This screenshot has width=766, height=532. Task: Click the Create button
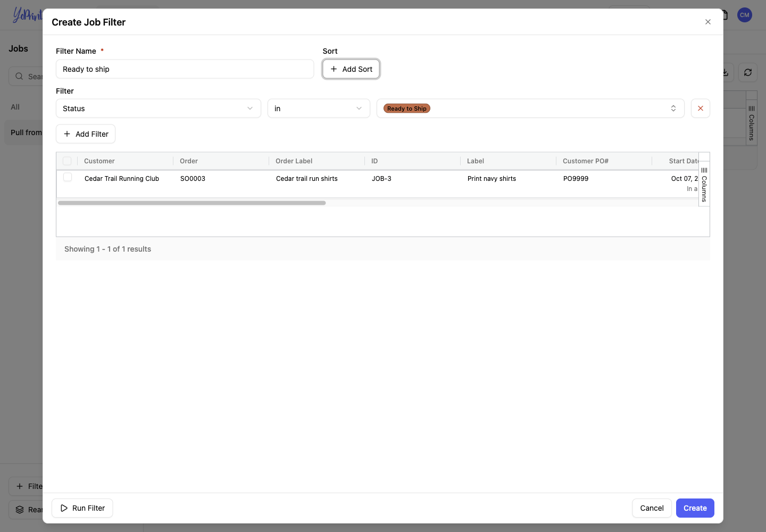(x=695, y=508)
